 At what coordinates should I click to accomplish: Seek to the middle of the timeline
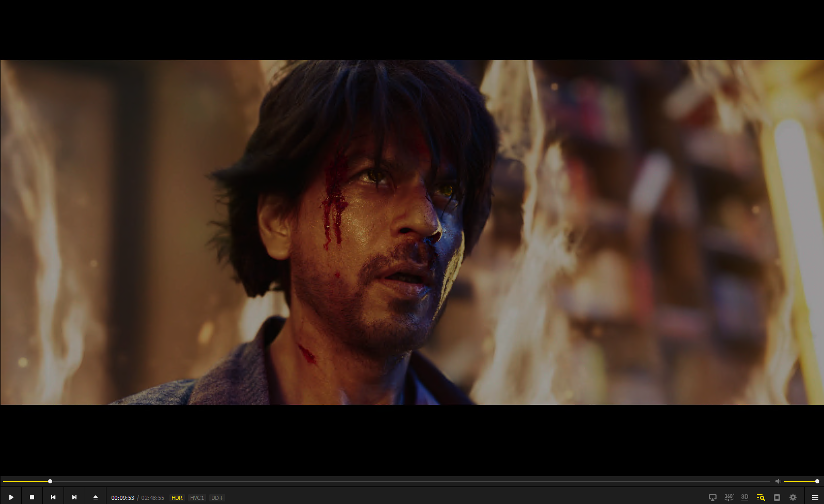pyautogui.click(x=386, y=481)
